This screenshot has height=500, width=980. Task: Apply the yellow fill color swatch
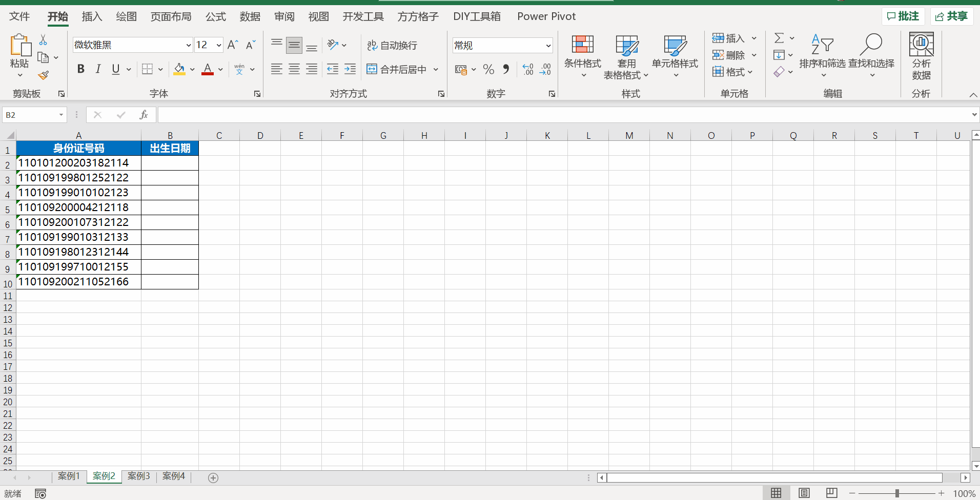(x=179, y=69)
